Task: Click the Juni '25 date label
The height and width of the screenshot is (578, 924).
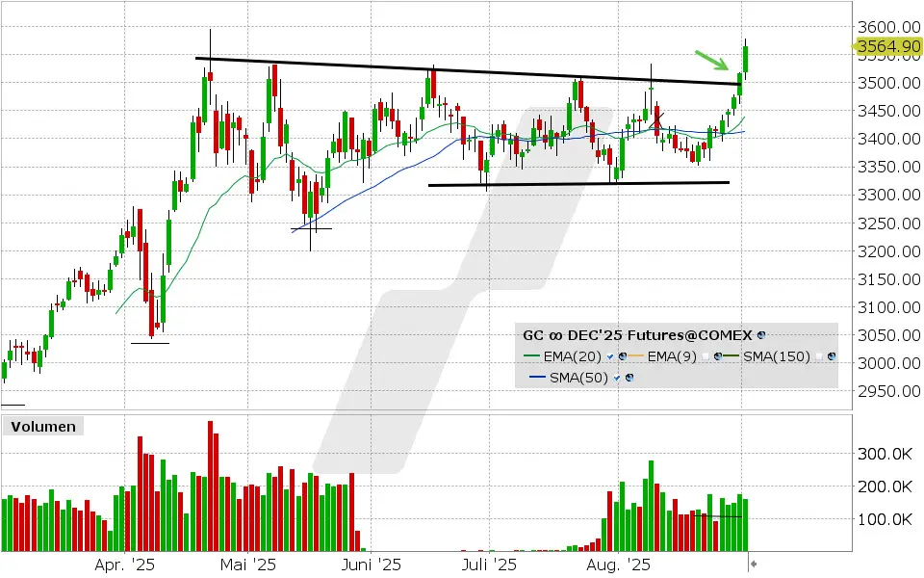Action: point(372,565)
